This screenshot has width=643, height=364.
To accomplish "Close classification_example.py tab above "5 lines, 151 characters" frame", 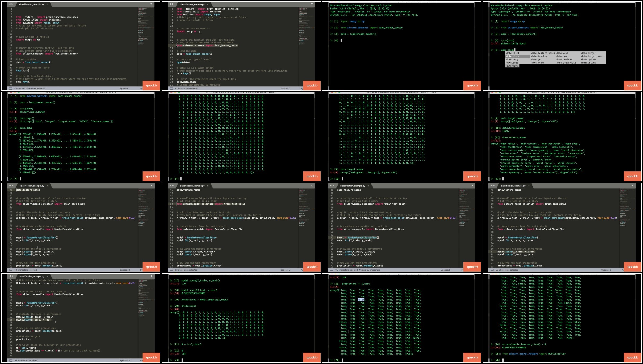I will [47, 5].
